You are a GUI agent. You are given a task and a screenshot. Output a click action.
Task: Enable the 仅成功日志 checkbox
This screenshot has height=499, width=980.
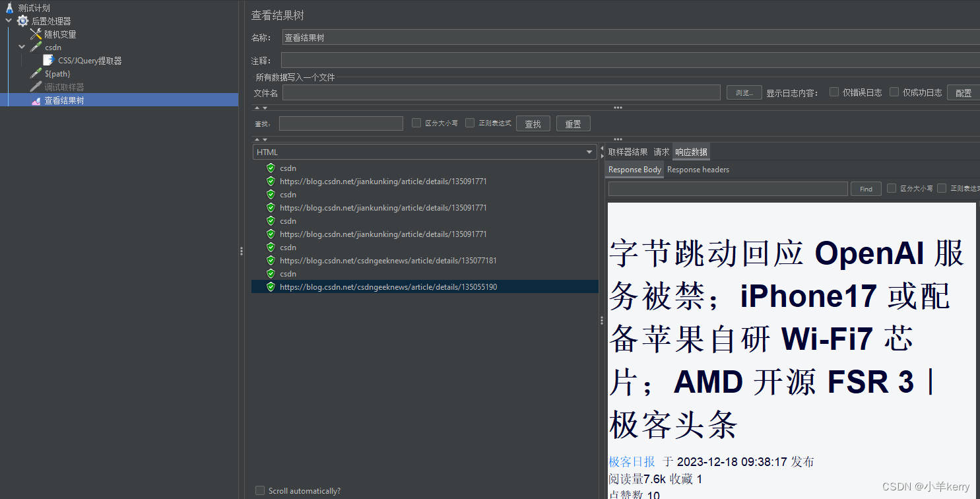[x=894, y=92]
